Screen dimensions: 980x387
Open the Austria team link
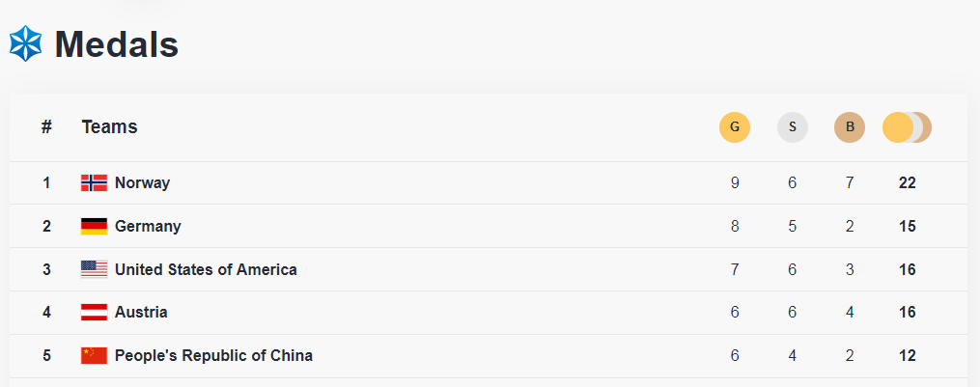click(141, 313)
